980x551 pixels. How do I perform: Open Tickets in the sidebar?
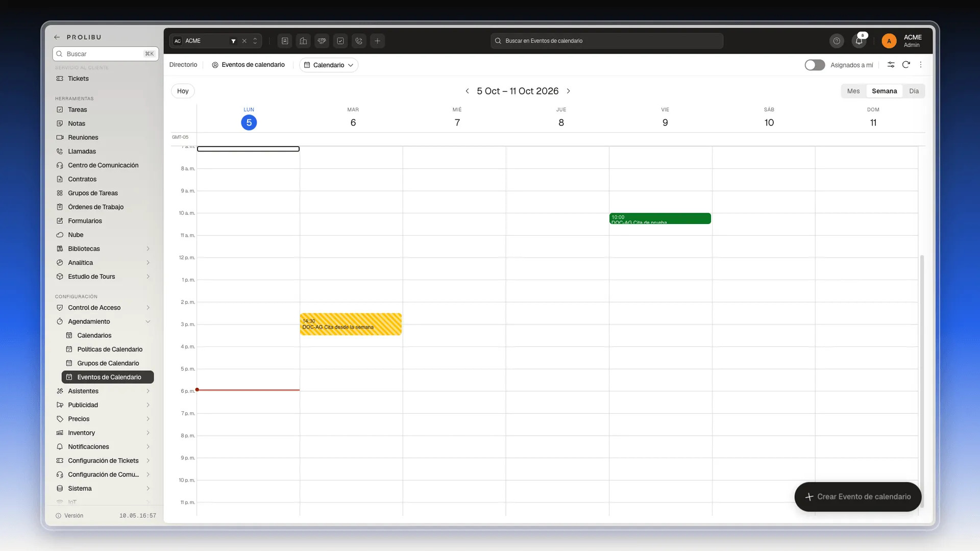(78, 79)
